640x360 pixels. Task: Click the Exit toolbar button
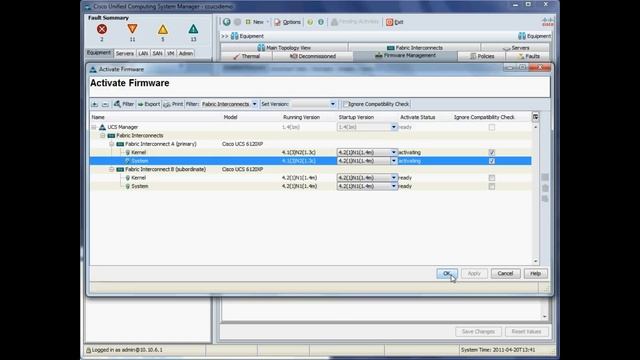pyautogui.click(x=395, y=22)
